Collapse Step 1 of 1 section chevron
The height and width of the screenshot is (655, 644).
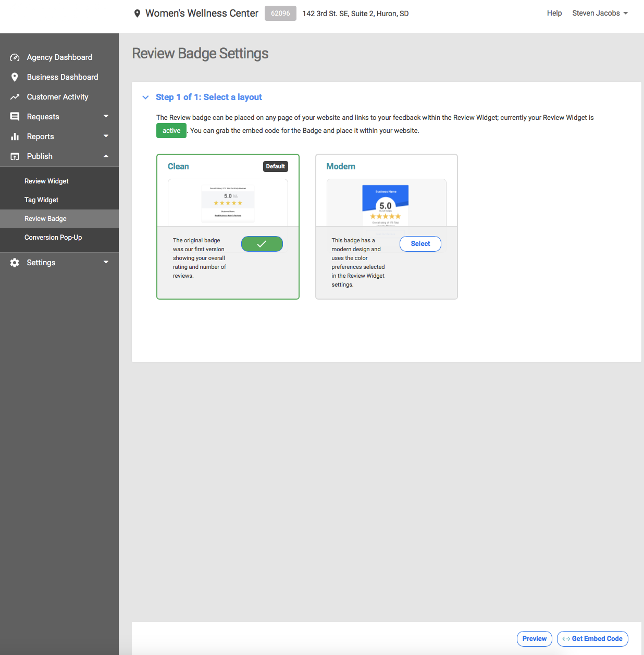[145, 97]
